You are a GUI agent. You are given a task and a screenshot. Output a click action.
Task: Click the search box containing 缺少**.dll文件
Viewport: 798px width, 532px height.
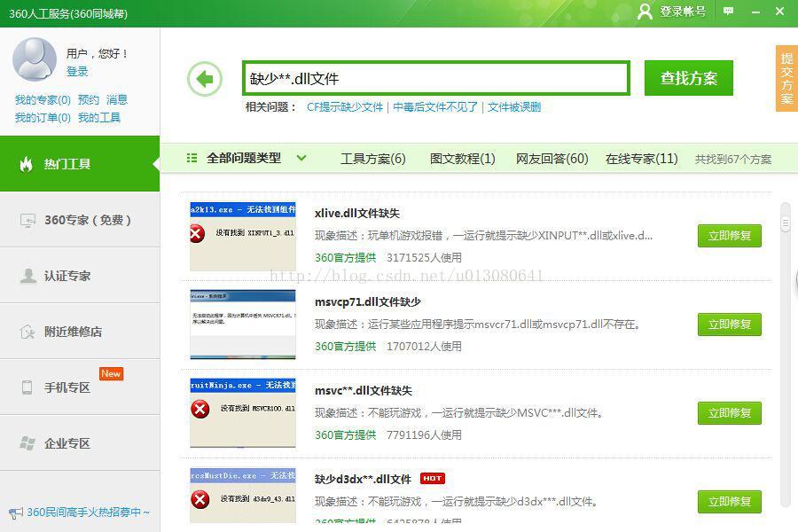tap(436, 78)
